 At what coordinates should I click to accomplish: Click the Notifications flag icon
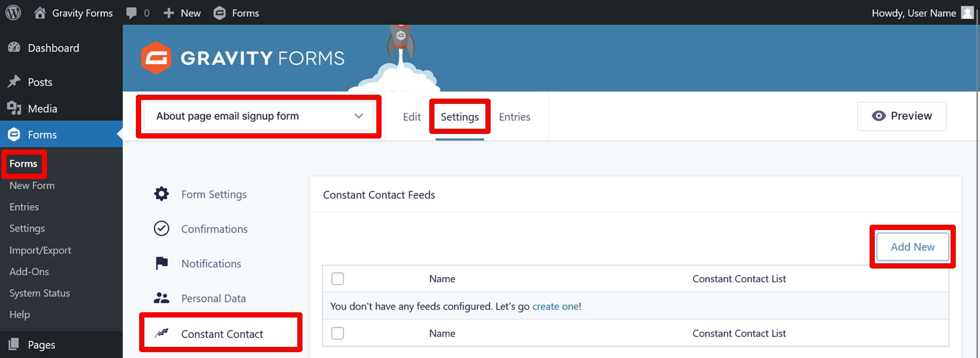[x=161, y=263]
